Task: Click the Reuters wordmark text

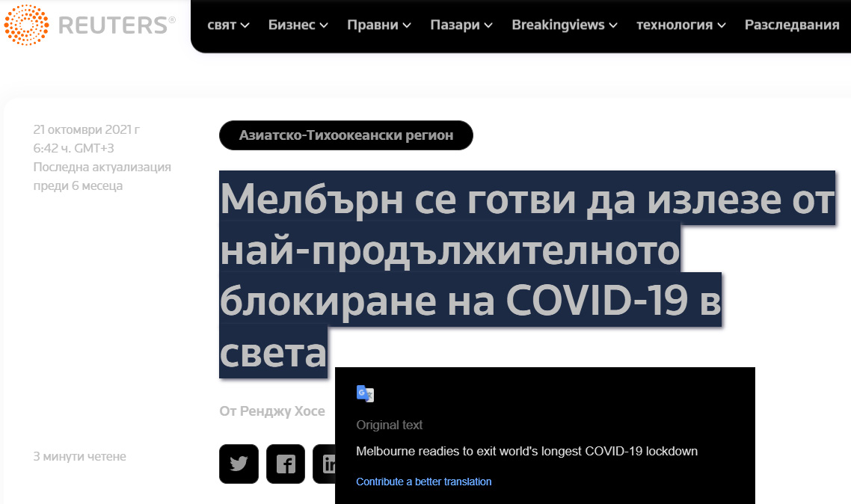Action: pos(112,25)
